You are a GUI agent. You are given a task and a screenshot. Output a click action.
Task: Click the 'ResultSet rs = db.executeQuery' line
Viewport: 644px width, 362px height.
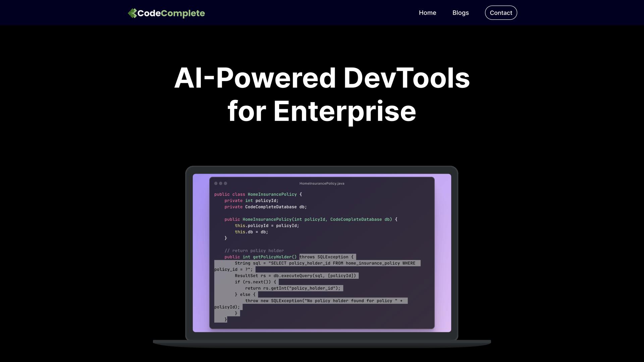click(295, 276)
